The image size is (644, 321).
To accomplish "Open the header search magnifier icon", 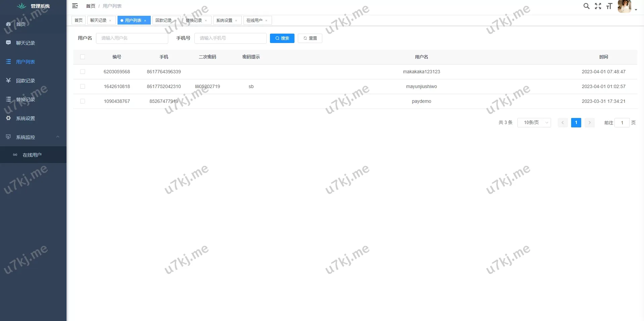I will click(586, 6).
